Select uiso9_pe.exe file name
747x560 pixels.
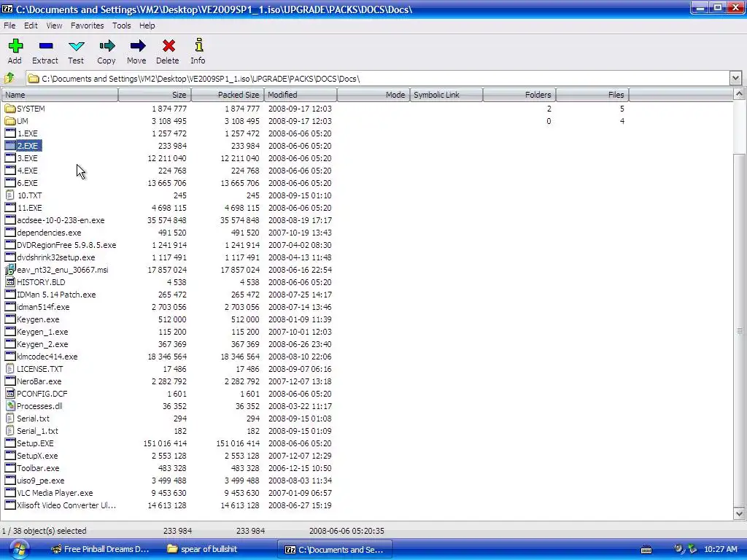click(x=41, y=480)
